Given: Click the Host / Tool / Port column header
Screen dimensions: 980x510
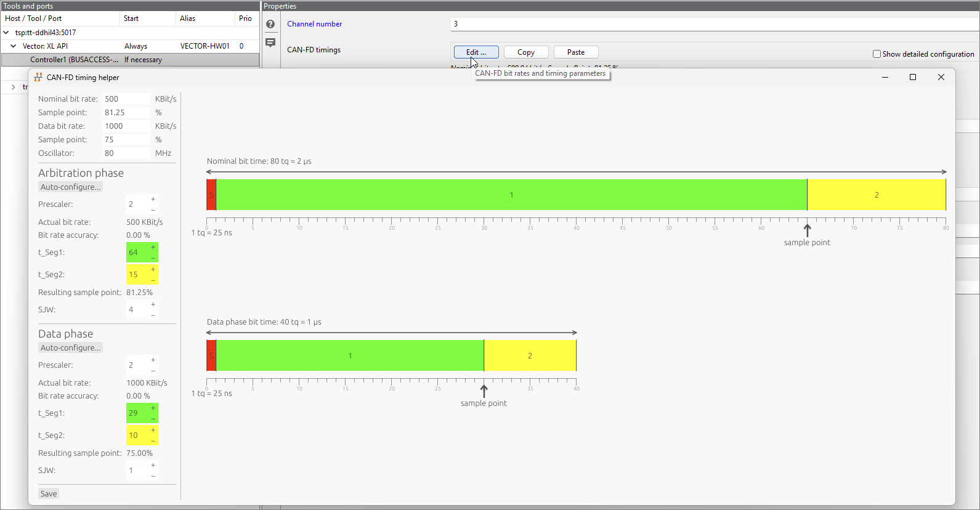Looking at the screenshot, I should (x=33, y=18).
